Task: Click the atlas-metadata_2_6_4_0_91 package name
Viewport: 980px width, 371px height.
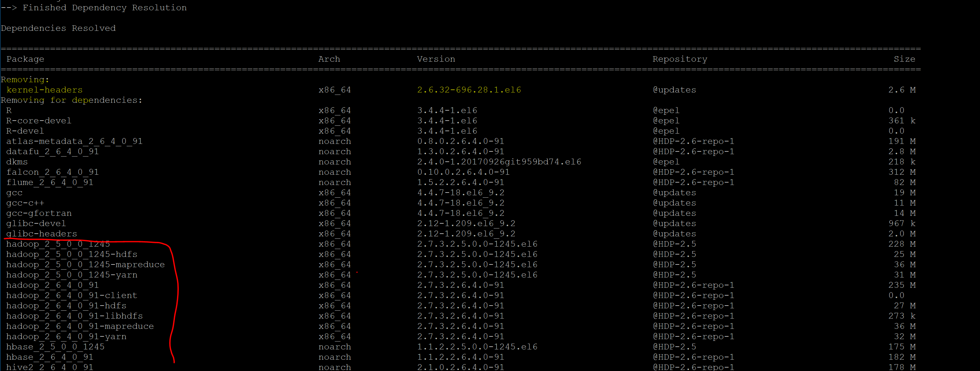Action: 74,141
